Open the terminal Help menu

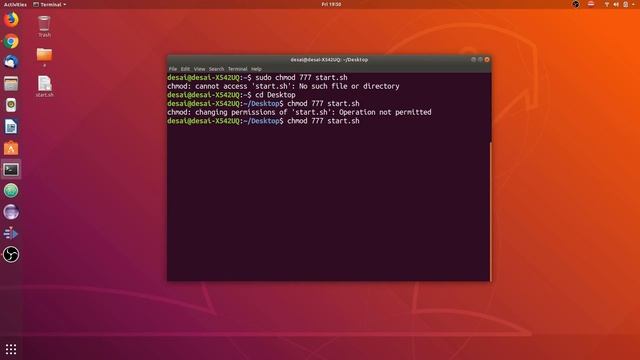click(256, 69)
